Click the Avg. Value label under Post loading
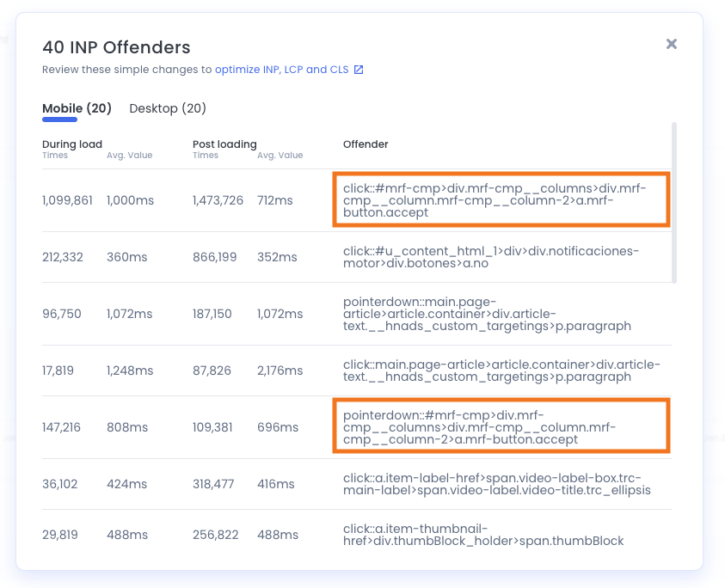This screenshot has width=725, height=588. tap(279, 156)
